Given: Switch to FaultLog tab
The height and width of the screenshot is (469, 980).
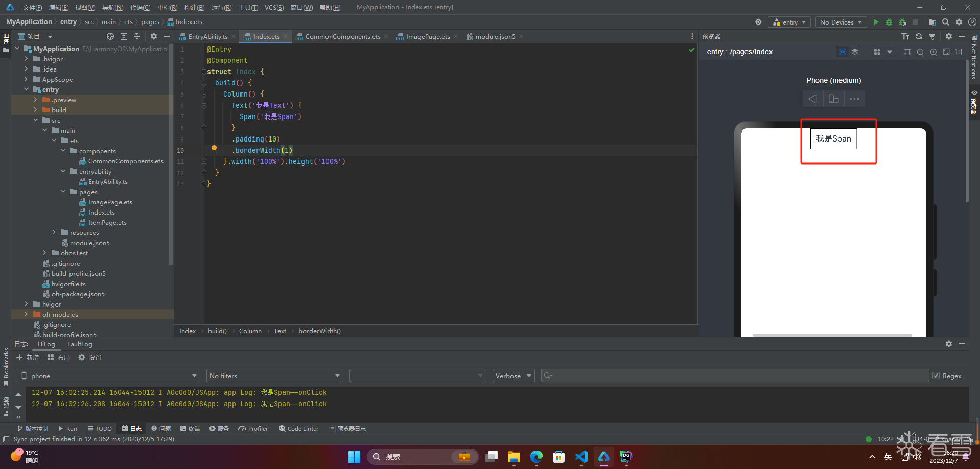Looking at the screenshot, I should pos(80,344).
